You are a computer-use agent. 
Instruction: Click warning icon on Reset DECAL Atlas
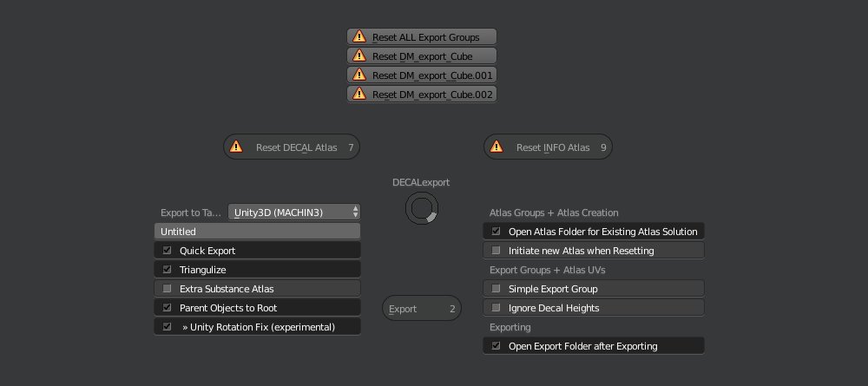[x=236, y=147]
